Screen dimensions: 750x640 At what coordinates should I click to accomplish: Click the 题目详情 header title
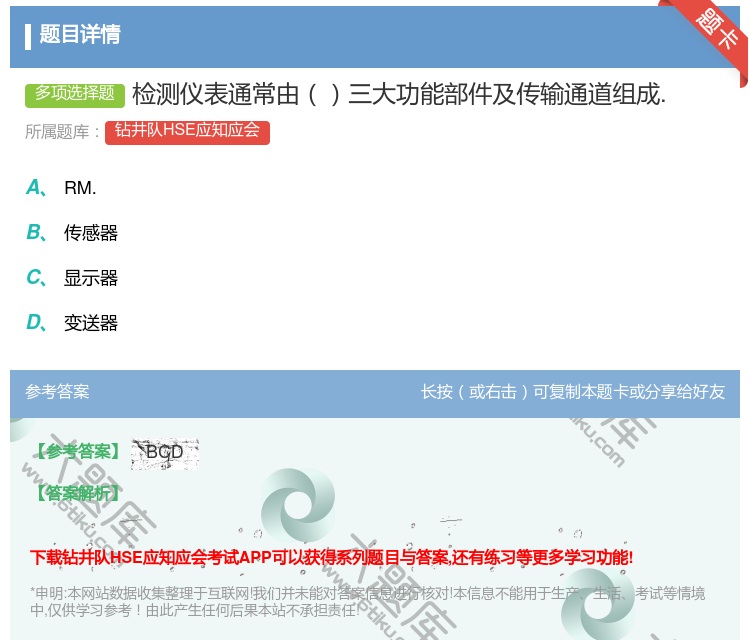coord(80,34)
